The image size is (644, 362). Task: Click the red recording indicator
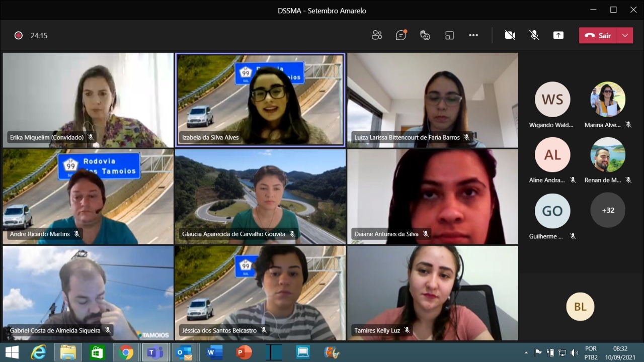[x=19, y=35]
